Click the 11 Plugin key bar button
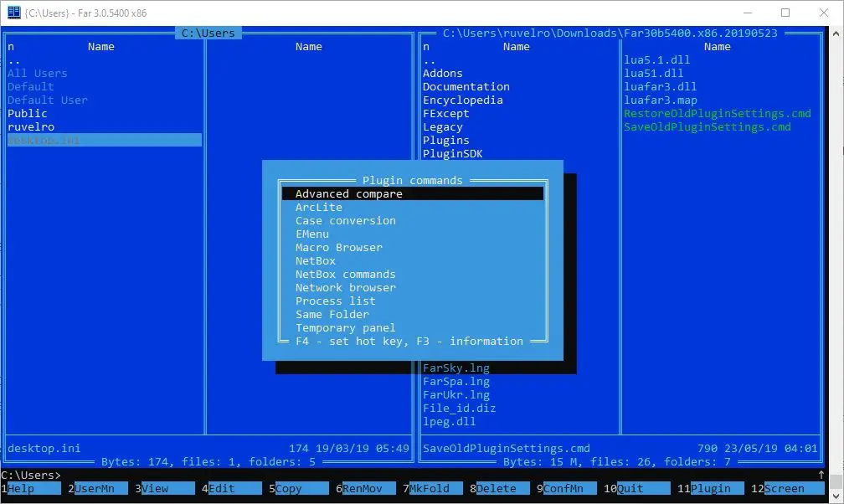844x504 pixels. pyautogui.click(x=711, y=488)
